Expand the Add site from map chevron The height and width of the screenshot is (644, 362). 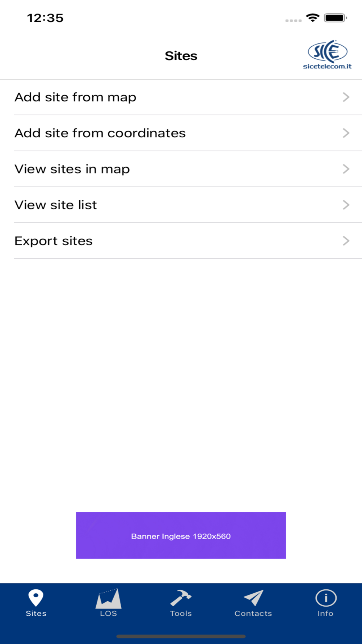tap(346, 97)
